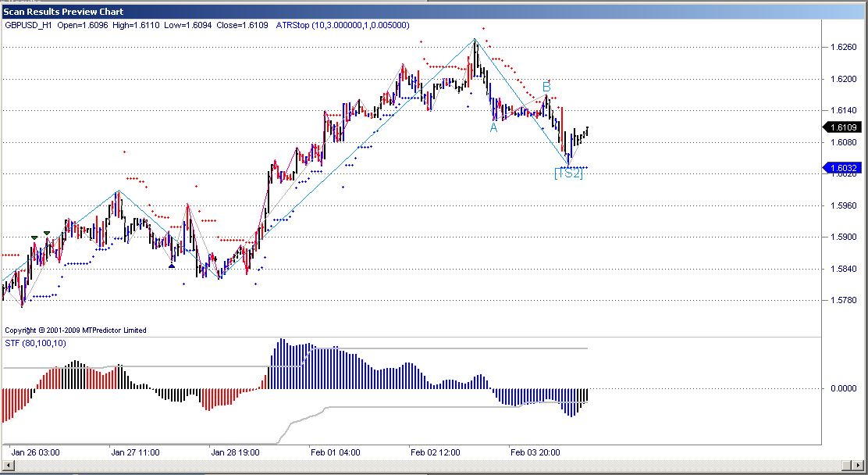Click the Feb 02 12:00 date label

click(435, 452)
